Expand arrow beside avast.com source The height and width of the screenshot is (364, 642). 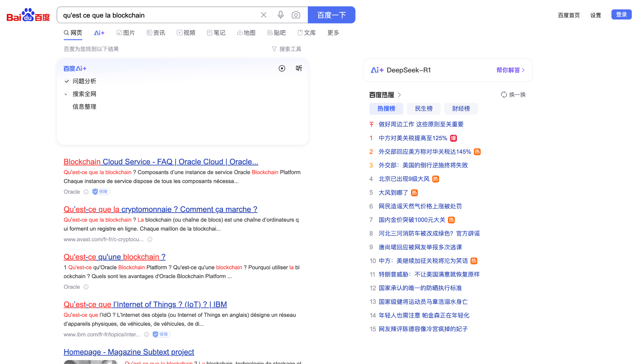pos(150,240)
